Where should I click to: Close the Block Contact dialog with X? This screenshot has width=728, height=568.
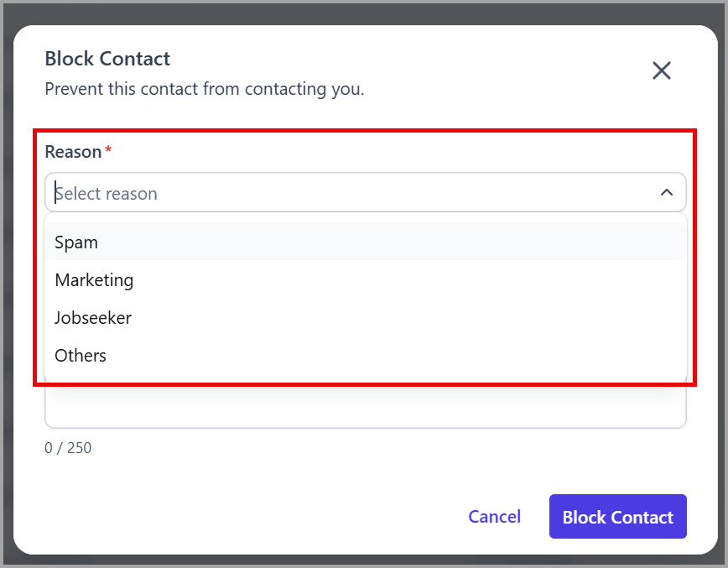(661, 70)
